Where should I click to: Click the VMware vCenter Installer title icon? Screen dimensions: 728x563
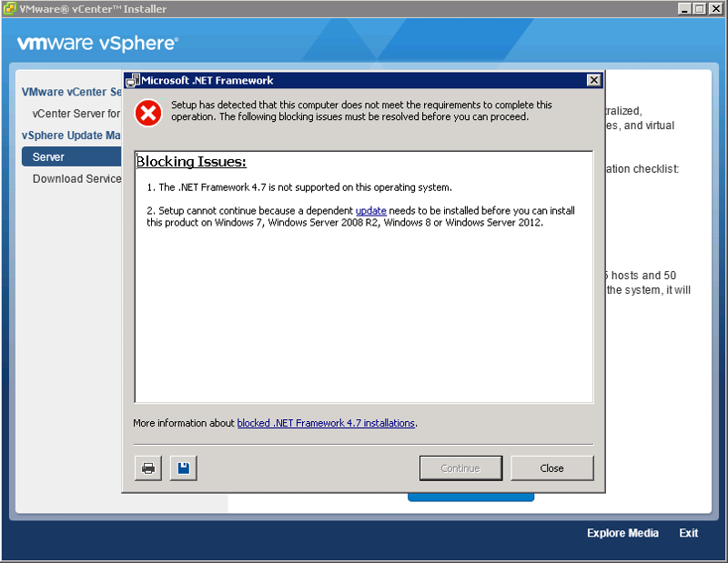tap(10, 9)
